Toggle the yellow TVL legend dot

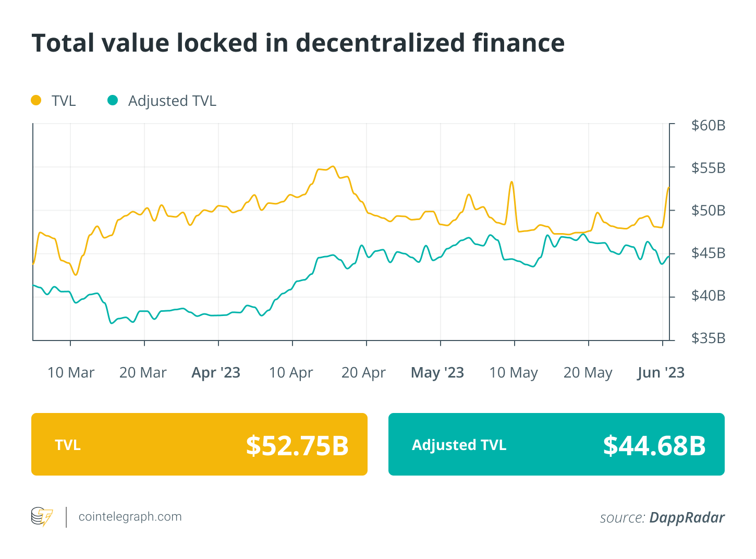pyautogui.click(x=36, y=100)
